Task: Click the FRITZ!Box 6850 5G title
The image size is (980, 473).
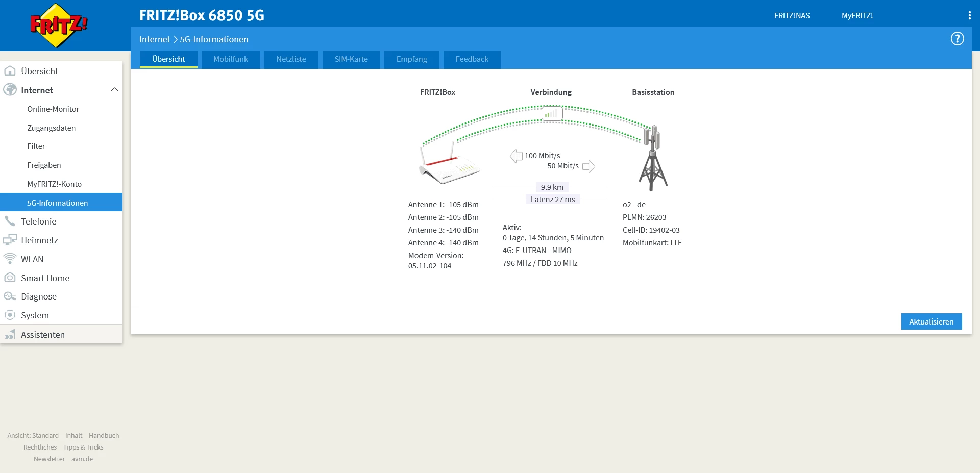Action: pyautogui.click(x=202, y=15)
